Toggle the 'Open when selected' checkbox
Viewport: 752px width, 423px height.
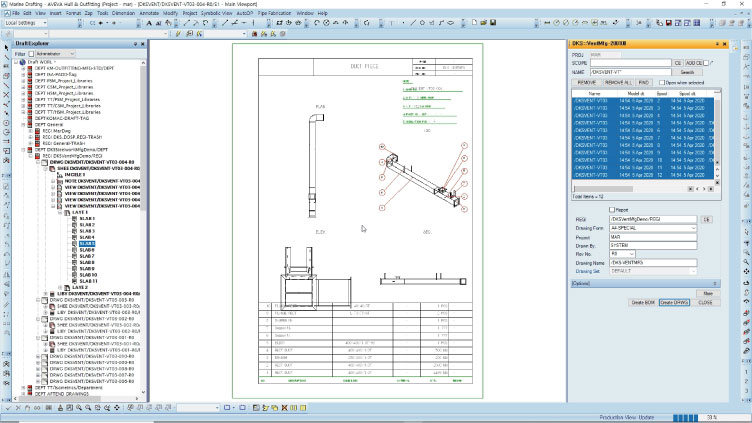pos(662,82)
